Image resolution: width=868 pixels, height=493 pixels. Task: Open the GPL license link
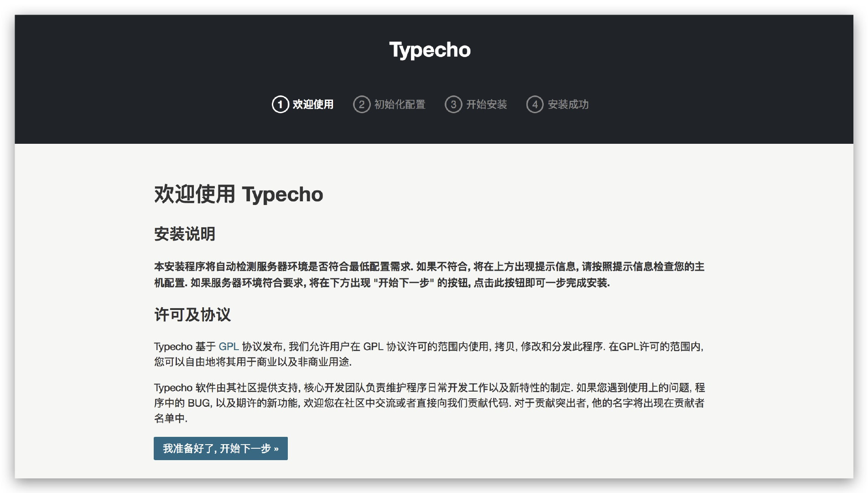(229, 346)
